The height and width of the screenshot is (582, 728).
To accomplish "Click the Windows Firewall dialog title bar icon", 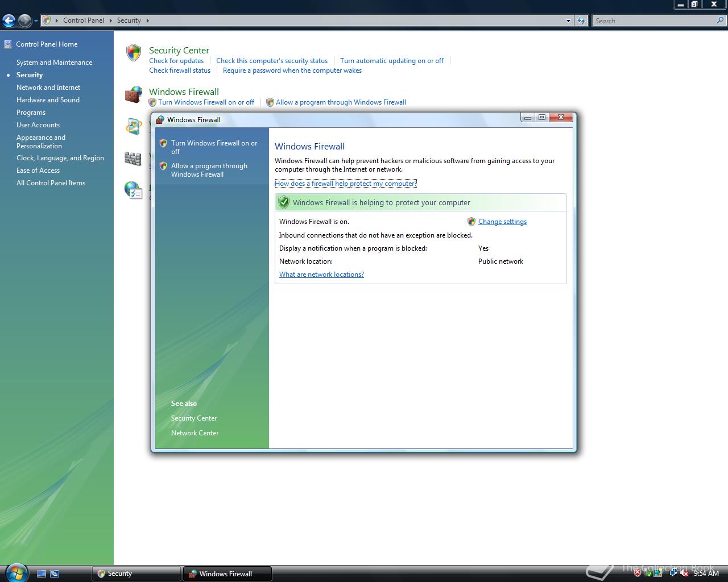I will coord(160,120).
